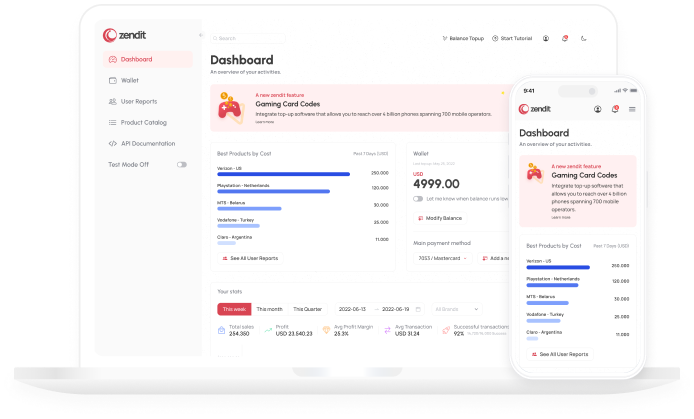Select the This week tab

(x=234, y=309)
